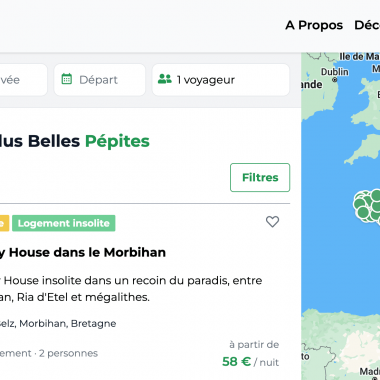This screenshot has width=380, height=380.
Task: Click the Madrid label on the map
Action: click(x=370, y=371)
